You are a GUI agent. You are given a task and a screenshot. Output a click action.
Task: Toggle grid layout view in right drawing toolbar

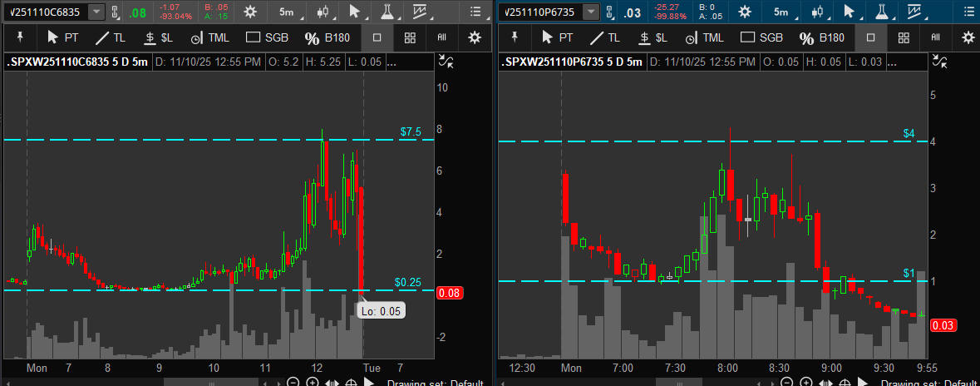pos(904,37)
